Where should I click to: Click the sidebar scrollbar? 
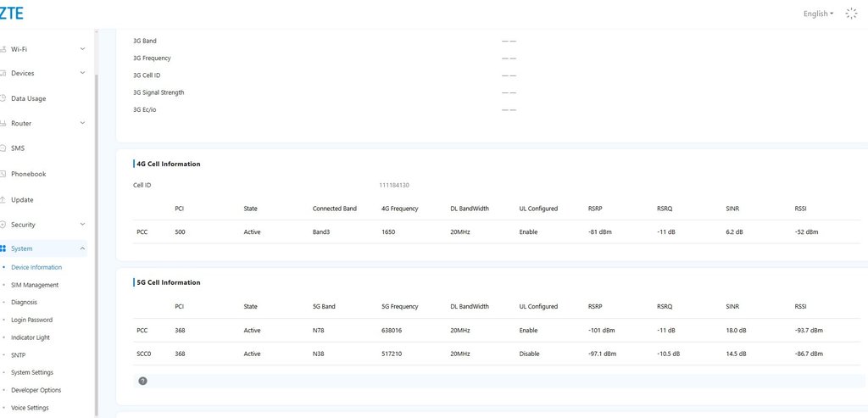point(97,247)
